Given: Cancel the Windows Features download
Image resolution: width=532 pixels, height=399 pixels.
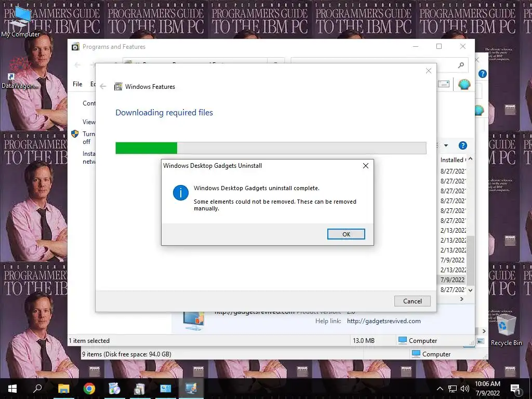Looking at the screenshot, I should pos(412,301).
